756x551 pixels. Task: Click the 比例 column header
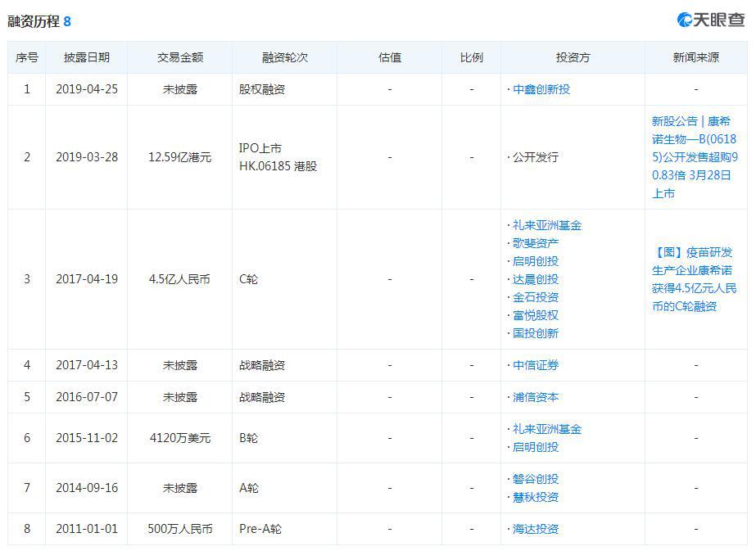click(x=471, y=57)
